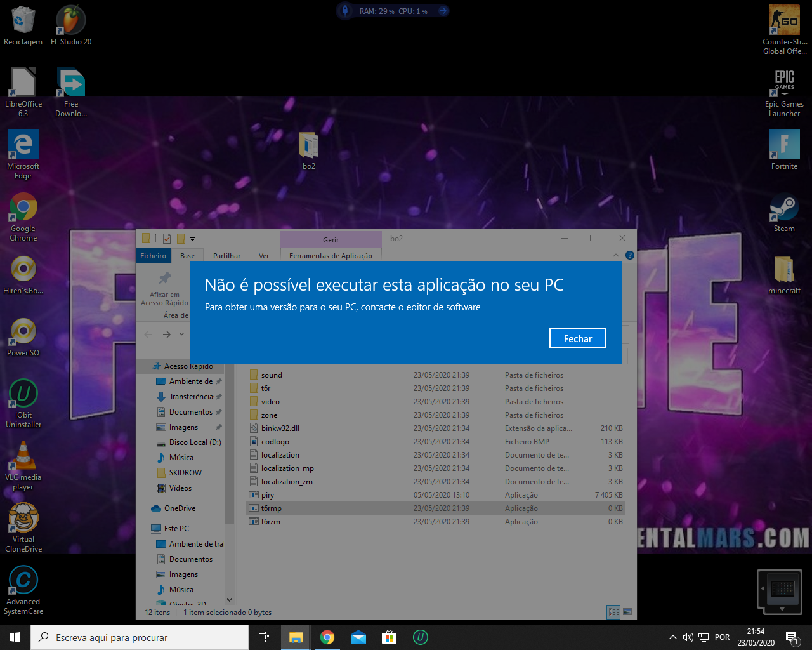Open Hiren's Boot desktop icon
Screen dimensions: 812x650
click(x=23, y=274)
